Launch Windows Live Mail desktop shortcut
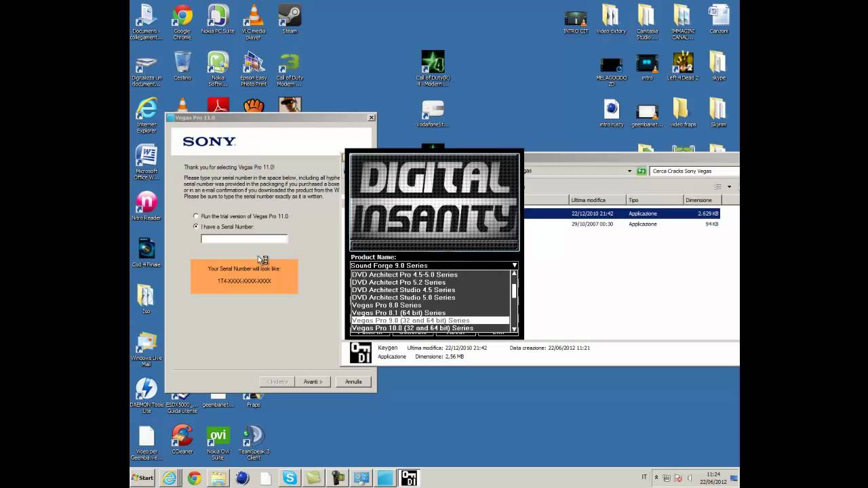This screenshot has width=868, height=488. coord(146,350)
